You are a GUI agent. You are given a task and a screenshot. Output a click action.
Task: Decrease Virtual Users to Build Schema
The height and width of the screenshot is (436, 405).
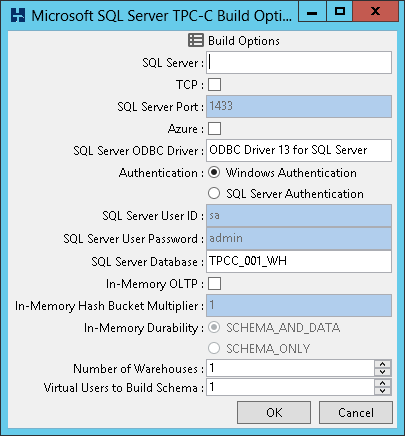click(x=382, y=391)
